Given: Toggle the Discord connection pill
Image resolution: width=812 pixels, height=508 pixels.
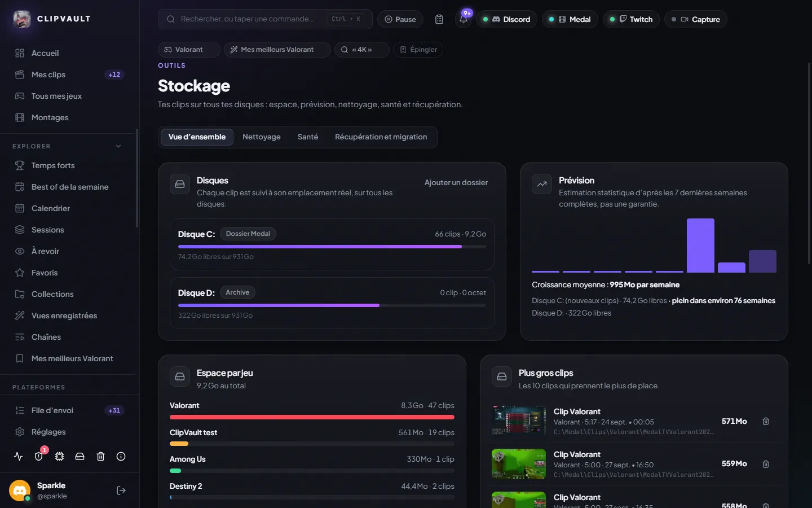Looking at the screenshot, I should [x=506, y=19].
